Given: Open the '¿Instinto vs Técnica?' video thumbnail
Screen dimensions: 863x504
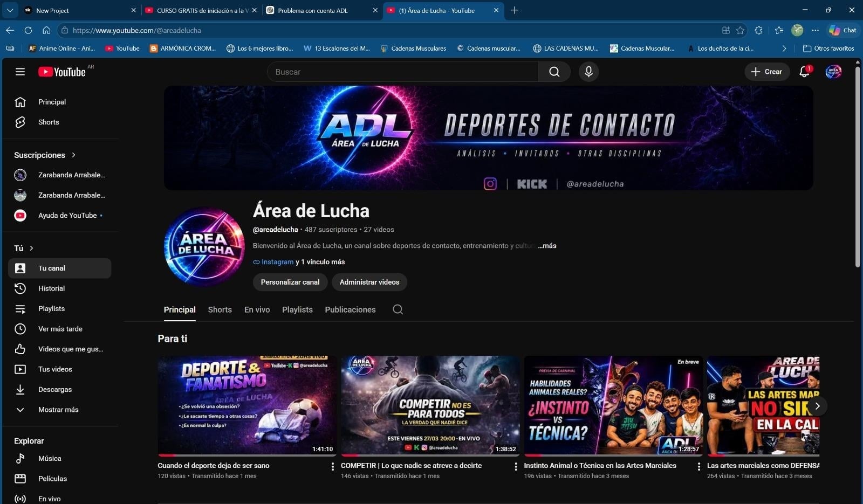Looking at the screenshot, I should click(613, 405).
